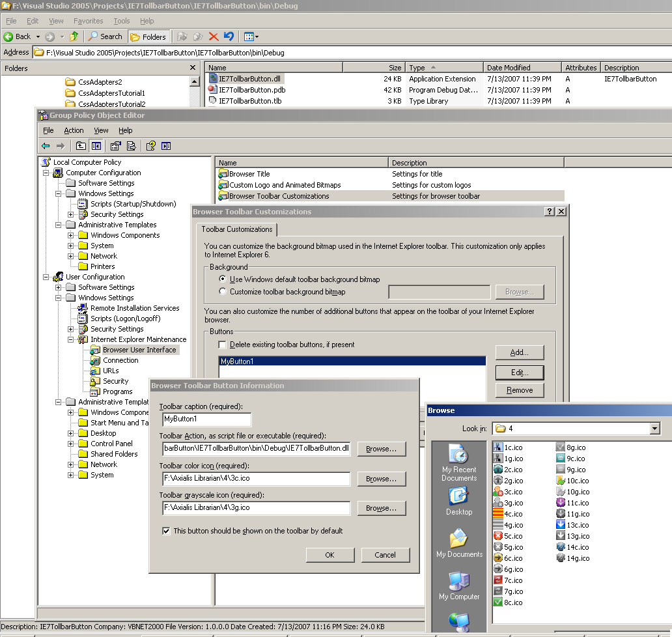
Task: Click Browse... next to Toolbar Action field
Action: [382, 449]
